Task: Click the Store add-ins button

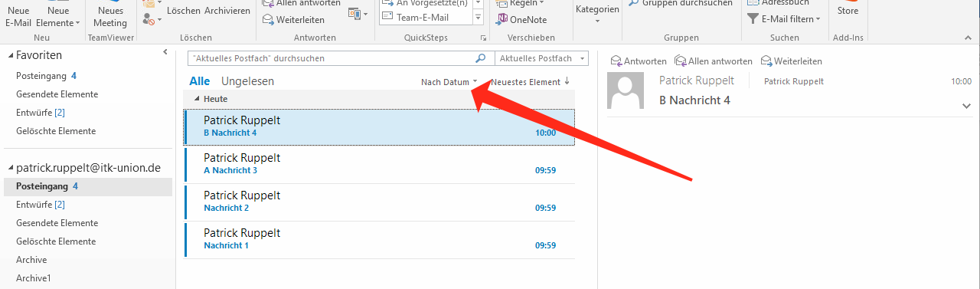Action: click(848, 11)
